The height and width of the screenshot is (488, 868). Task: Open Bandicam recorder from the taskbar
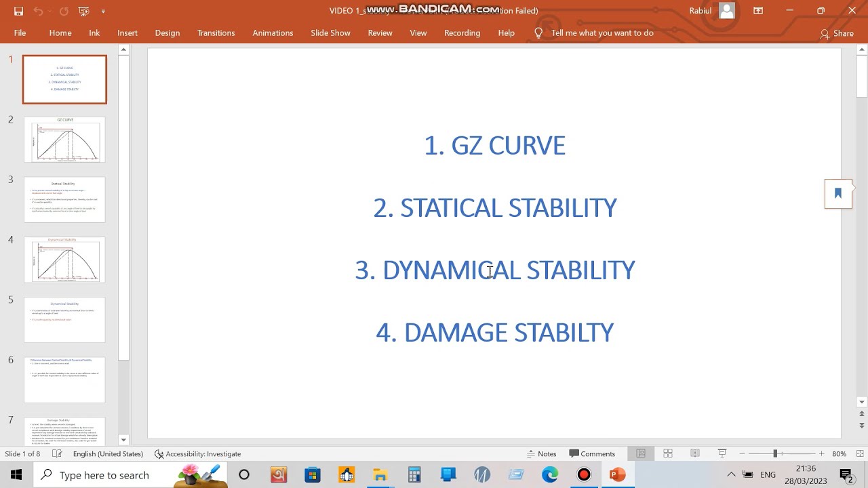(584, 474)
